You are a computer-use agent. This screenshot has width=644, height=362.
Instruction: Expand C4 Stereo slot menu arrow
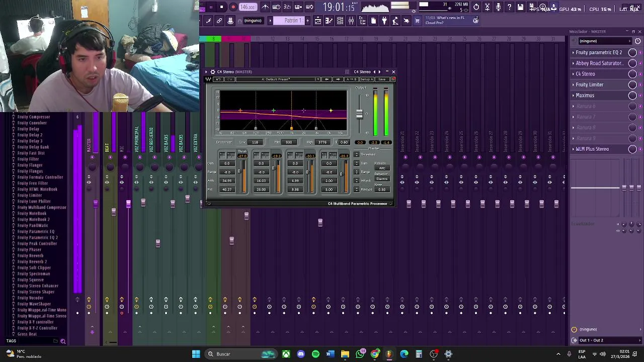573,74
